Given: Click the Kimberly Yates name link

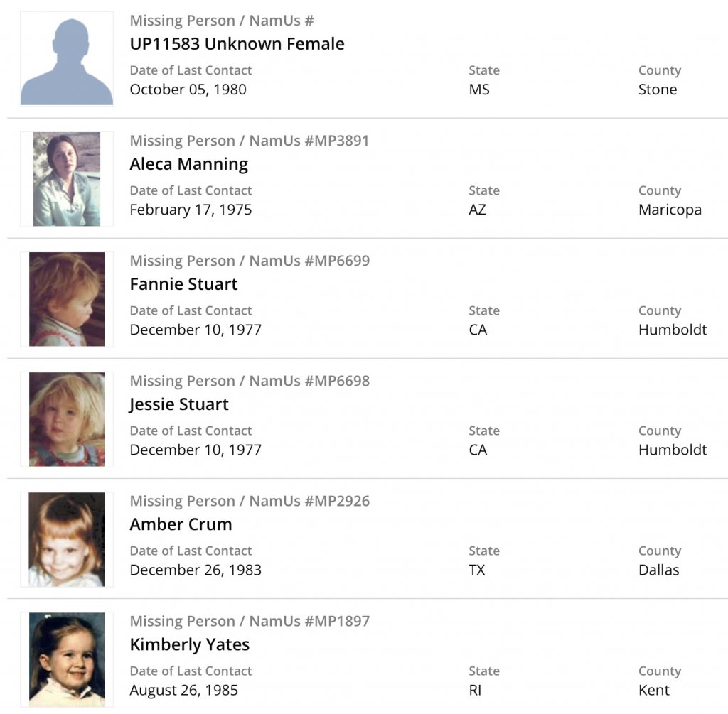Looking at the screenshot, I should 189,644.
